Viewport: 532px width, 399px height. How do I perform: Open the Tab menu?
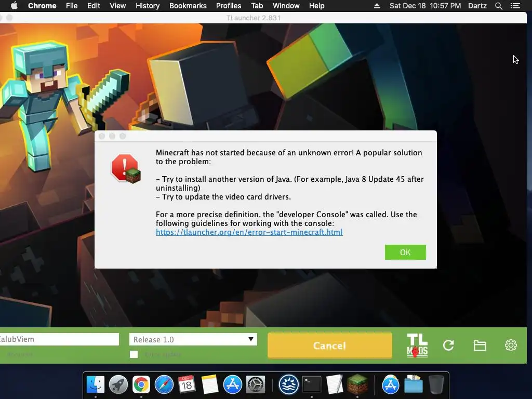(257, 6)
